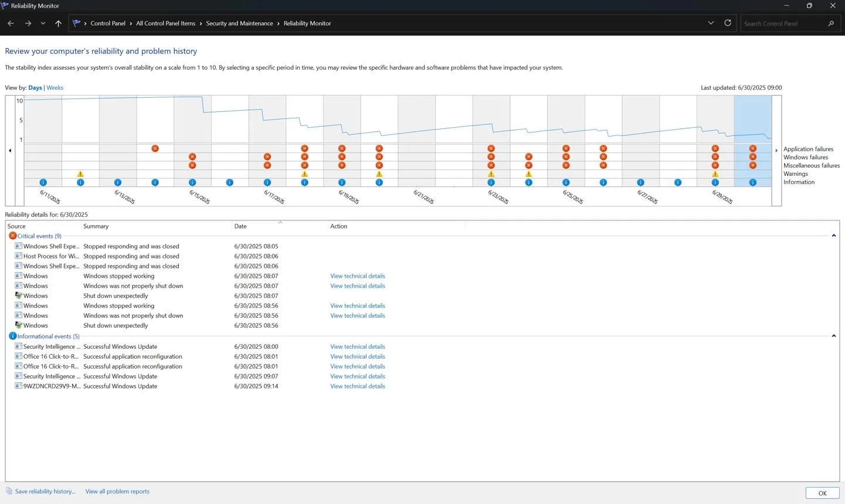Image resolution: width=845 pixels, height=504 pixels.
Task: Click in the Search Control Panel field
Action: [x=783, y=23]
